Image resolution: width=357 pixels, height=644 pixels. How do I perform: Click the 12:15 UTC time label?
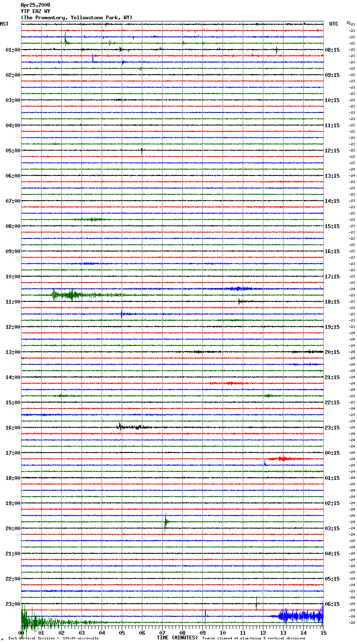pos(332,151)
